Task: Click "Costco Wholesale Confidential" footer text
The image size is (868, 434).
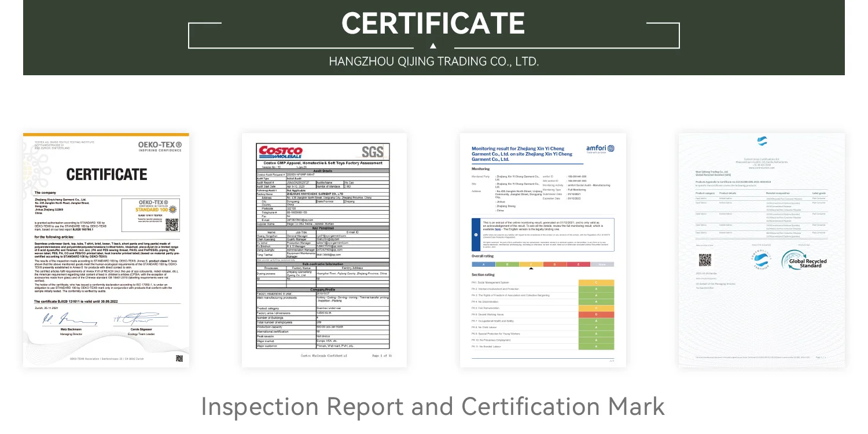Action: point(323,355)
